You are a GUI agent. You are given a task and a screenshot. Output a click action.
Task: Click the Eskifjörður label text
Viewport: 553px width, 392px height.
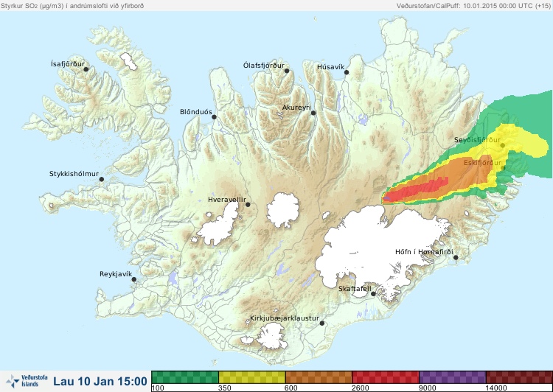pyautogui.click(x=482, y=163)
